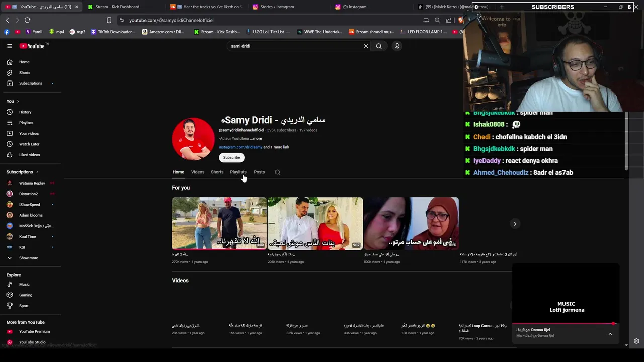
Task: Click the address bar URL
Action: point(171,20)
